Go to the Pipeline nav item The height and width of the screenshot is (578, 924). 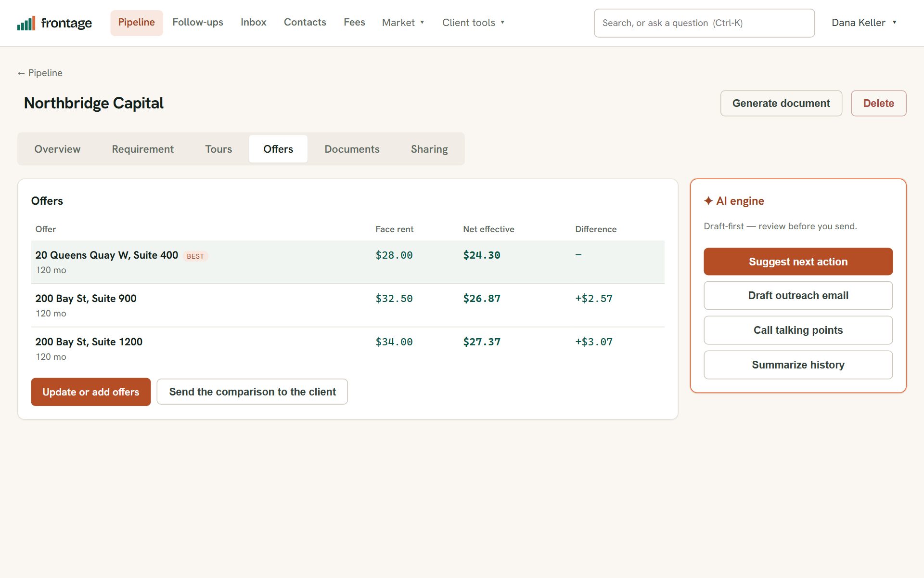137,23
